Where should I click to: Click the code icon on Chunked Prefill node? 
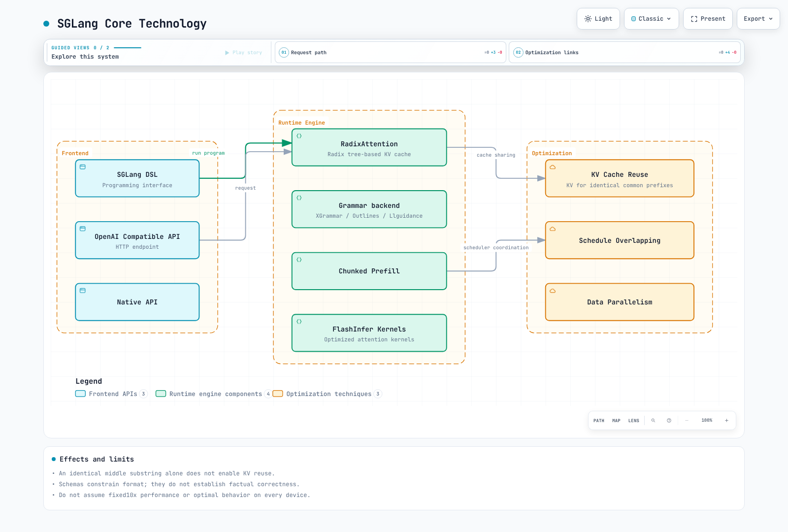pos(299,260)
